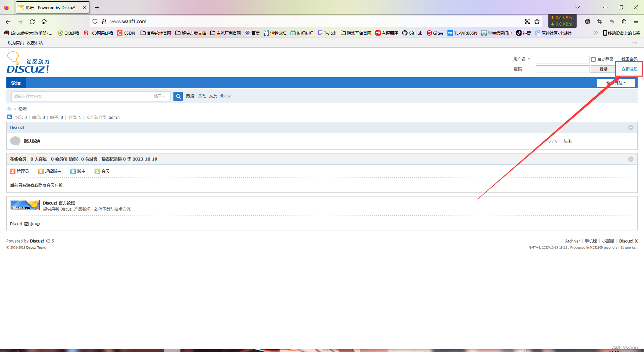Open the Archiver footer link
This screenshot has width=644, height=352.
pyautogui.click(x=572, y=241)
